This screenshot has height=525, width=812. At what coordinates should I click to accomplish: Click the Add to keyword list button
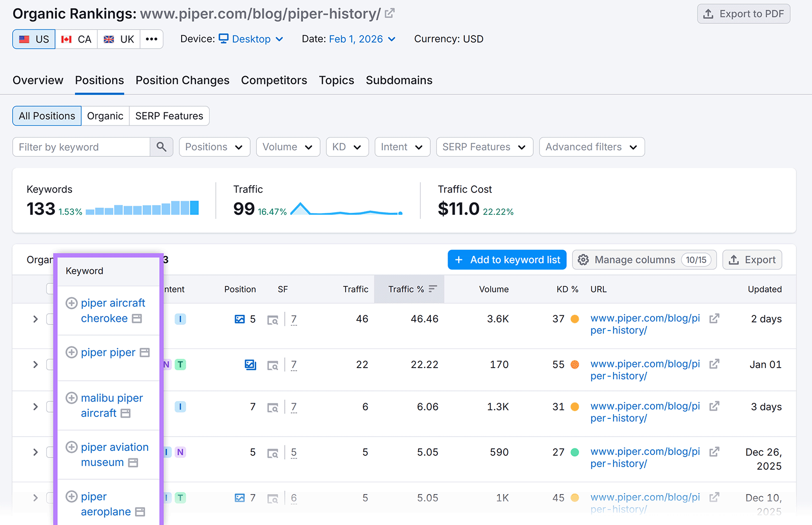click(x=506, y=259)
